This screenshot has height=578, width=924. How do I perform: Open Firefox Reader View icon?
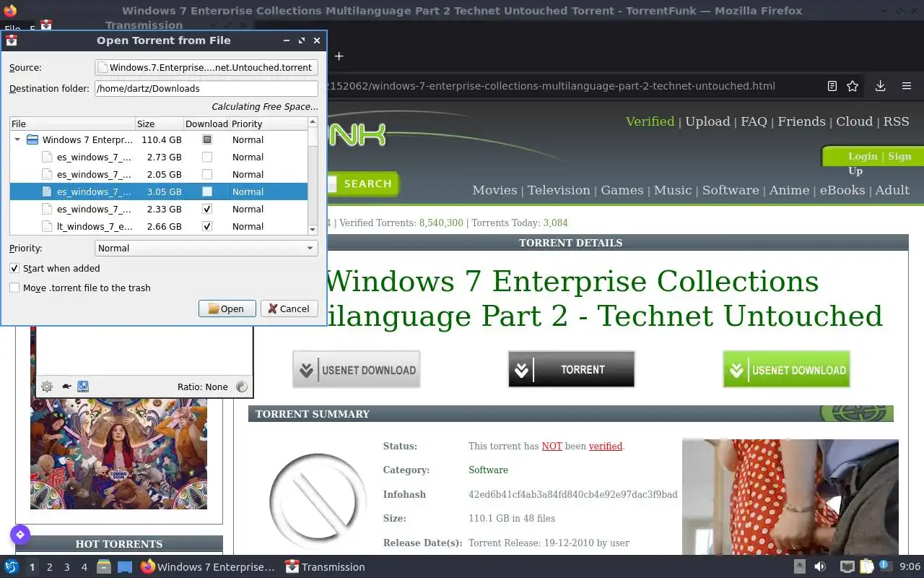coord(832,86)
